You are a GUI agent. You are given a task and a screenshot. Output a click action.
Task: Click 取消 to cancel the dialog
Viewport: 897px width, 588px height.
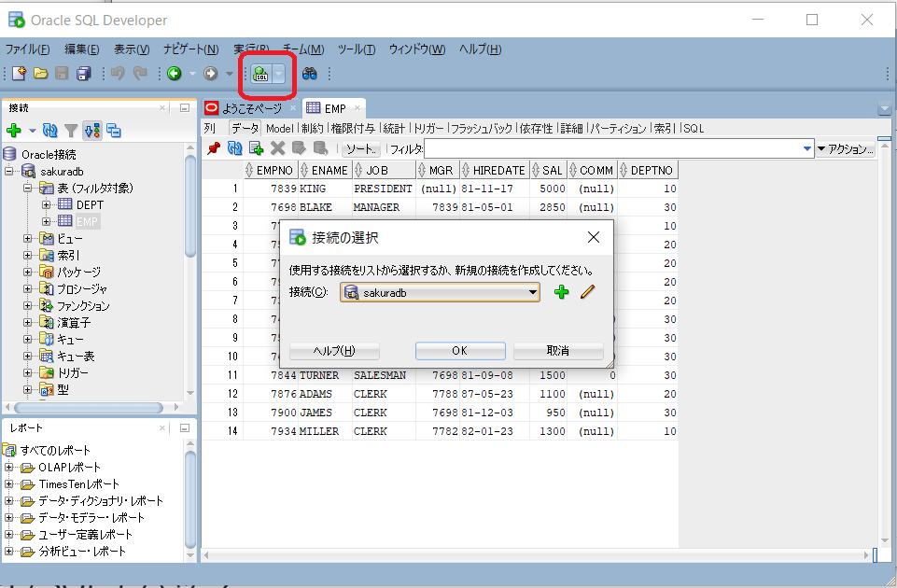[x=558, y=351]
